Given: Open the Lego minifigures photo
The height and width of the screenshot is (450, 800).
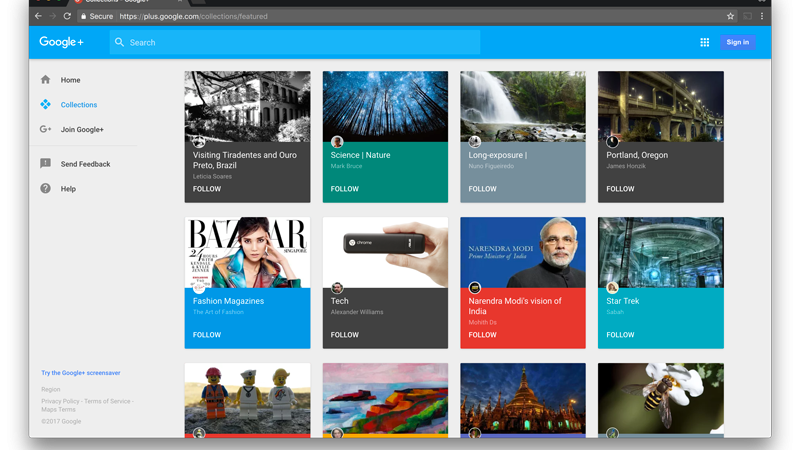Looking at the screenshot, I should pyautogui.click(x=247, y=398).
